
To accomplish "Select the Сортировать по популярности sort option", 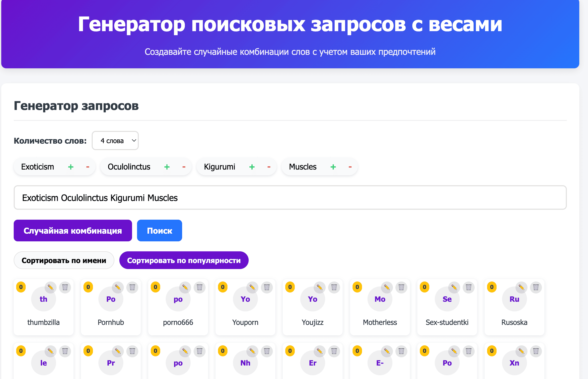I will pyautogui.click(x=184, y=260).
